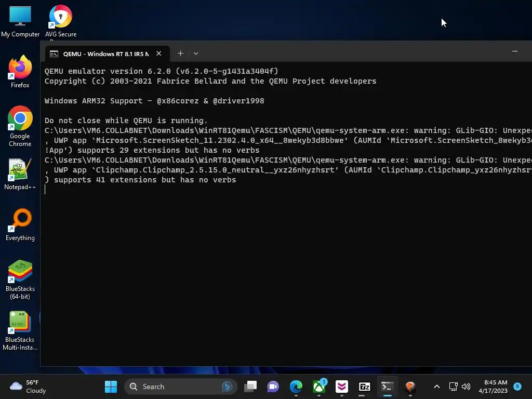532x399 pixels.
Task: Open BlueStacks Multi-Instance Manager shortcut
Action: point(20,330)
